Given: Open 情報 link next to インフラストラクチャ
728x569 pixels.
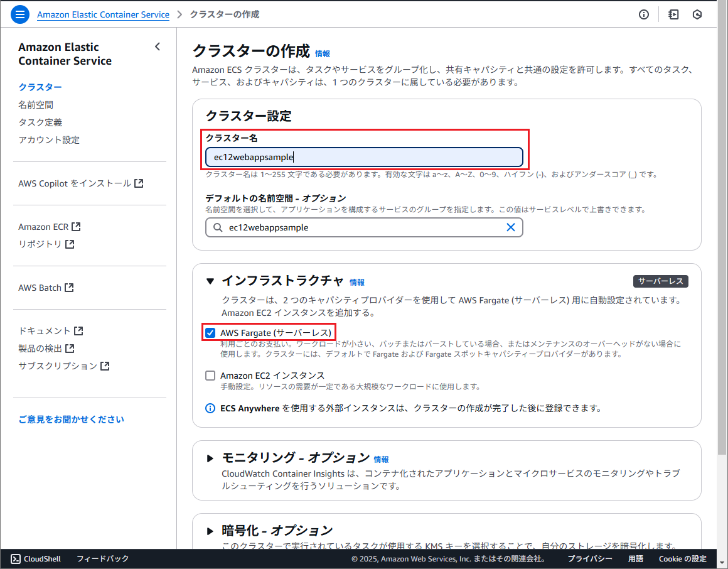Looking at the screenshot, I should coord(357,282).
